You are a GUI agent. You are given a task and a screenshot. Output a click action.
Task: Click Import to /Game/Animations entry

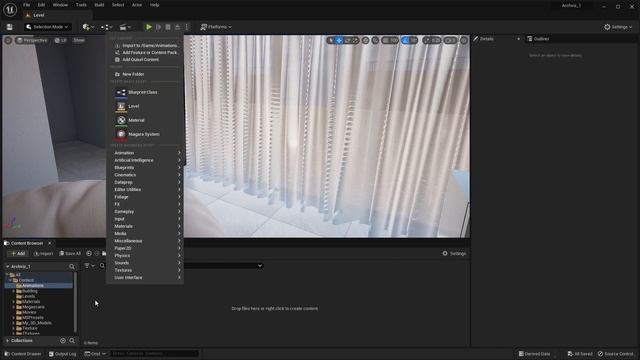(x=147, y=46)
